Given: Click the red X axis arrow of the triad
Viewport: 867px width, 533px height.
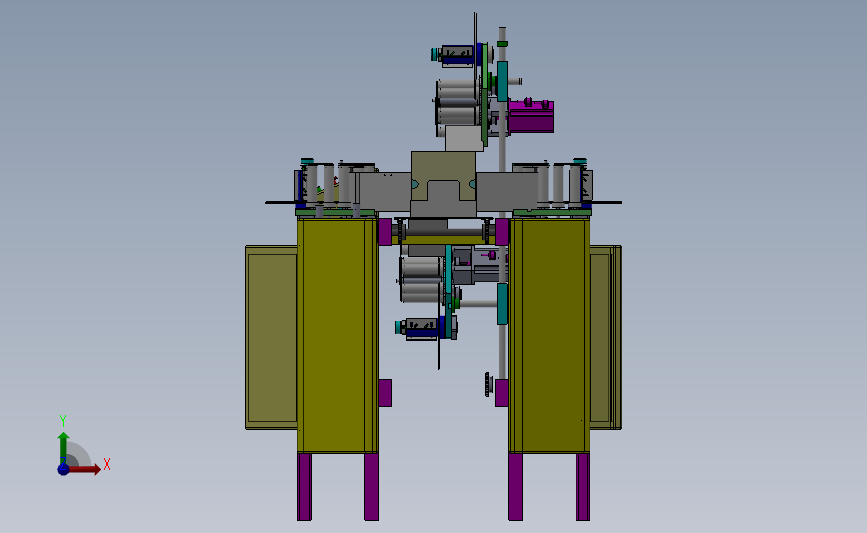Looking at the screenshot, I should [x=84, y=469].
